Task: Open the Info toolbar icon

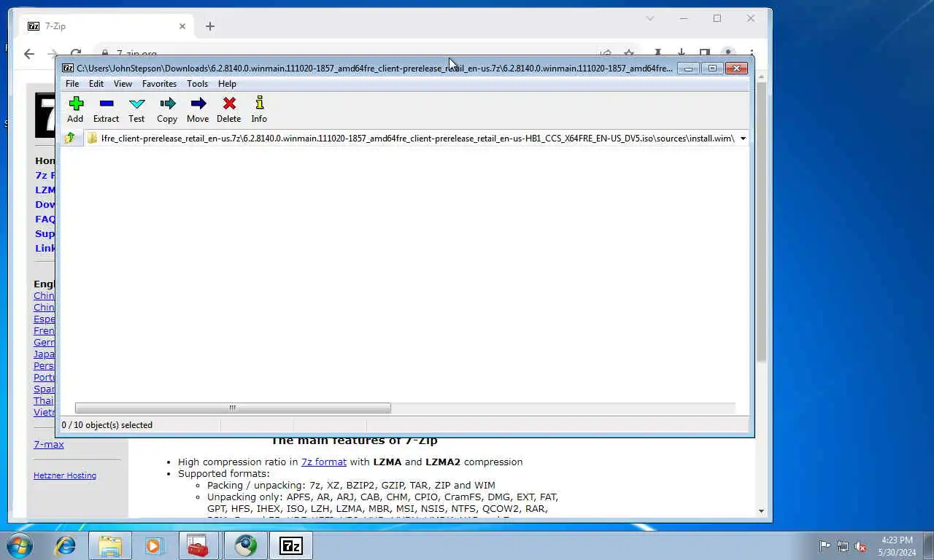Action: coord(259,104)
